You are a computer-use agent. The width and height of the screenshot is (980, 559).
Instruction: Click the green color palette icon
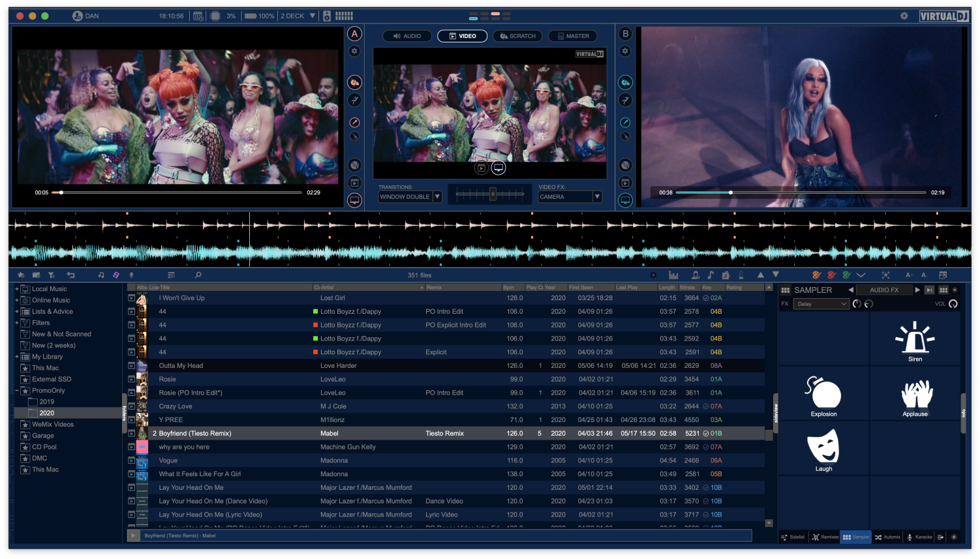pyautogui.click(x=846, y=275)
